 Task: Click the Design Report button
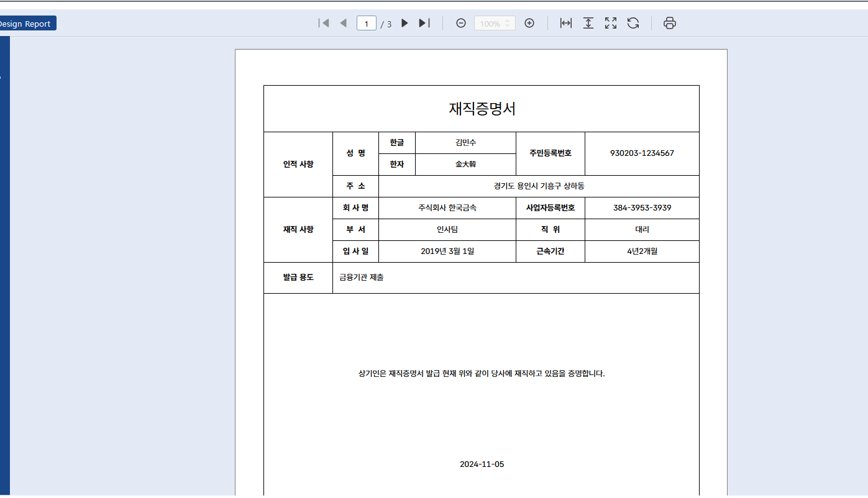pyautogui.click(x=27, y=24)
